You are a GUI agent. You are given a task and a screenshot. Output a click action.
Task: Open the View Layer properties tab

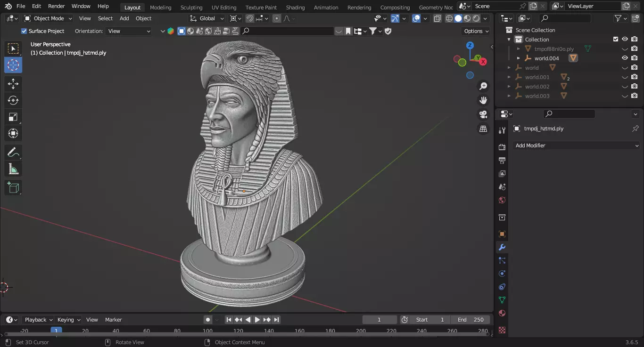(502, 174)
